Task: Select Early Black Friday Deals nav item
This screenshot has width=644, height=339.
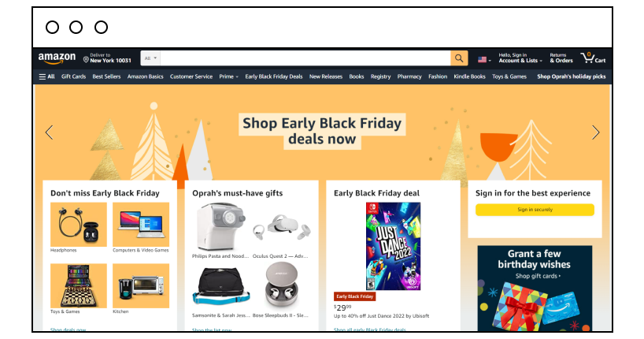Action: (x=274, y=76)
